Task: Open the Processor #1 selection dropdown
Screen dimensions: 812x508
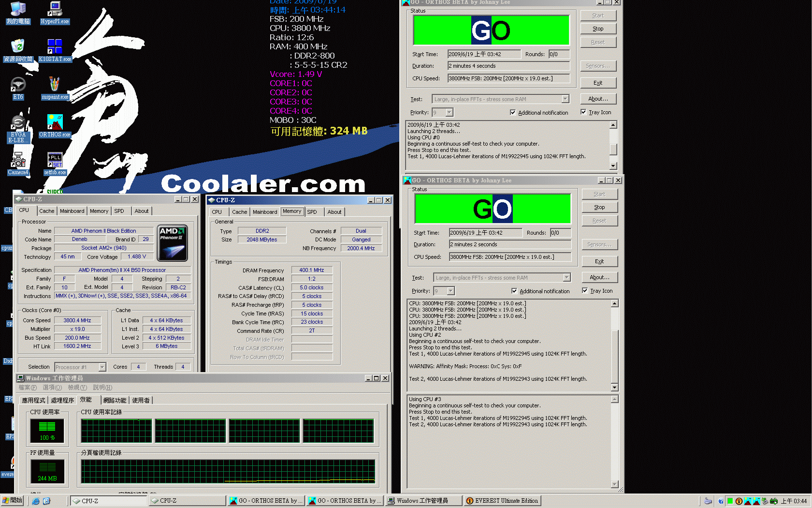Action: click(102, 367)
